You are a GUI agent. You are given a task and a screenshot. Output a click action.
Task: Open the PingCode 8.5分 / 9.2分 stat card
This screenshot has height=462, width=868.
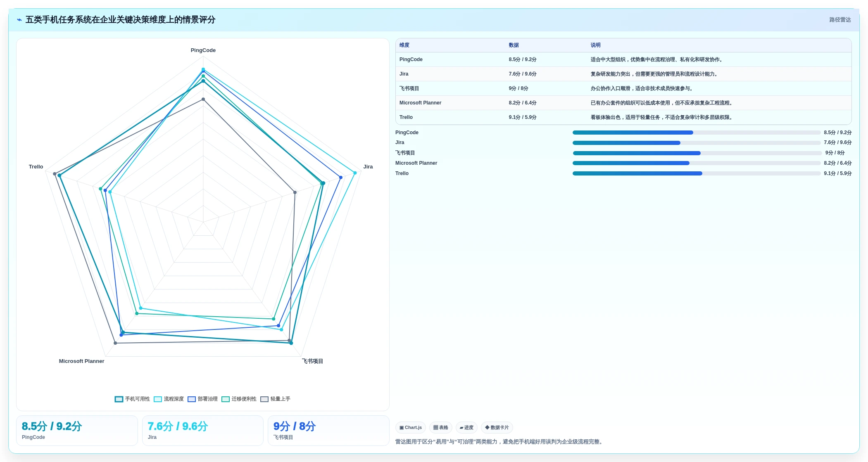coord(77,431)
